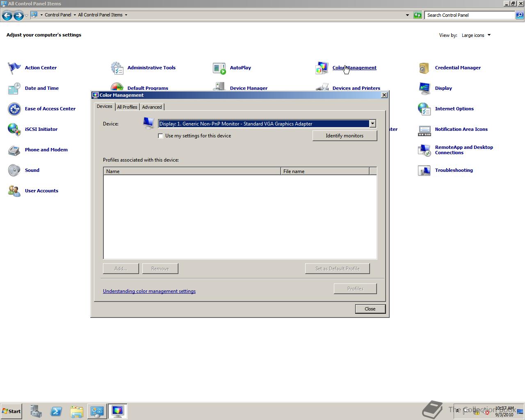Open Color Management icon in Control Panel
The image size is (525, 420).
(322, 68)
